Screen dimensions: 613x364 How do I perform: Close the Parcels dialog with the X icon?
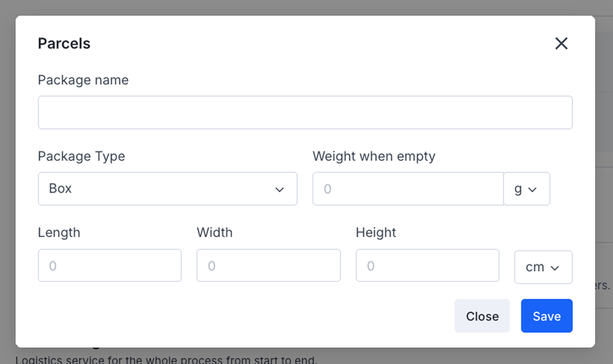click(561, 43)
